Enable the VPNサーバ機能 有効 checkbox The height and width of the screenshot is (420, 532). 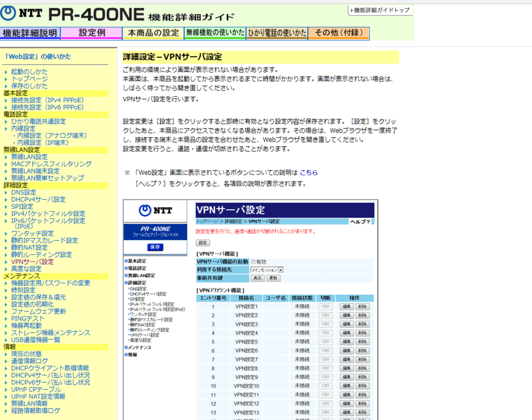[253, 262]
